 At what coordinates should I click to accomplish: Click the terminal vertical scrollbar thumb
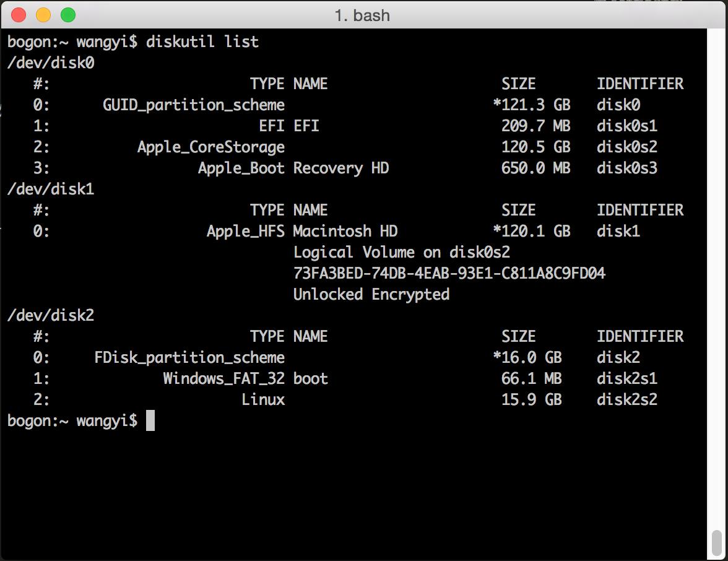717,542
